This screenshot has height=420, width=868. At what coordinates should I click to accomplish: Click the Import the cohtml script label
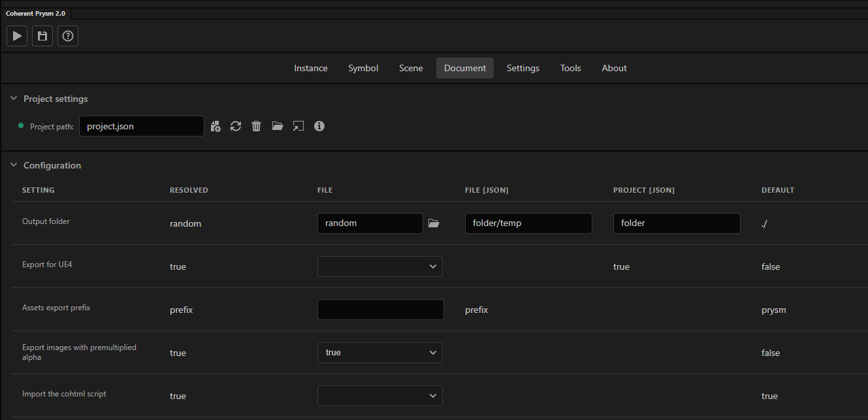pos(64,394)
